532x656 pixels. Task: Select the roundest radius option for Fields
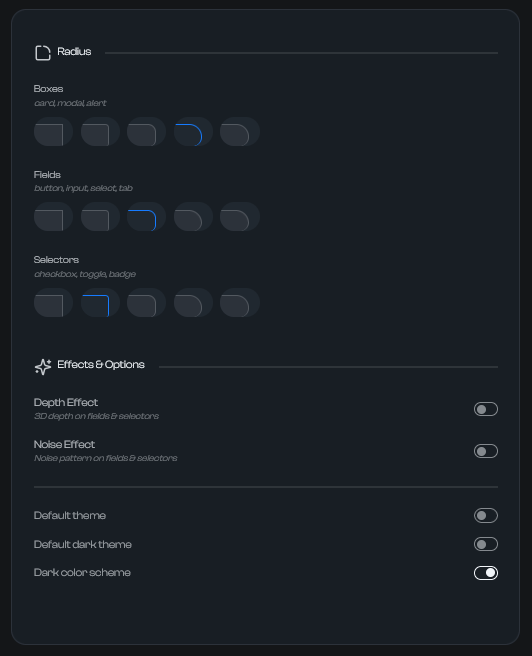(x=240, y=217)
